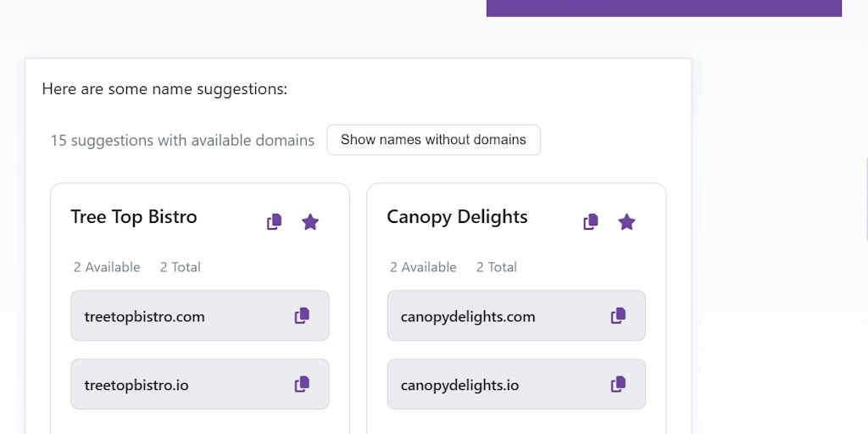
Task: Copy the treetopbistro.io domain
Action: pos(302,385)
